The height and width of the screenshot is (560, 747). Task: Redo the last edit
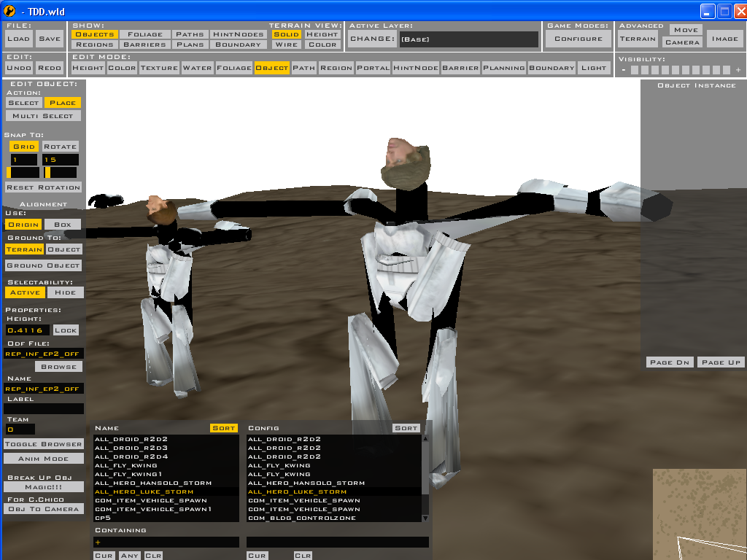50,68
